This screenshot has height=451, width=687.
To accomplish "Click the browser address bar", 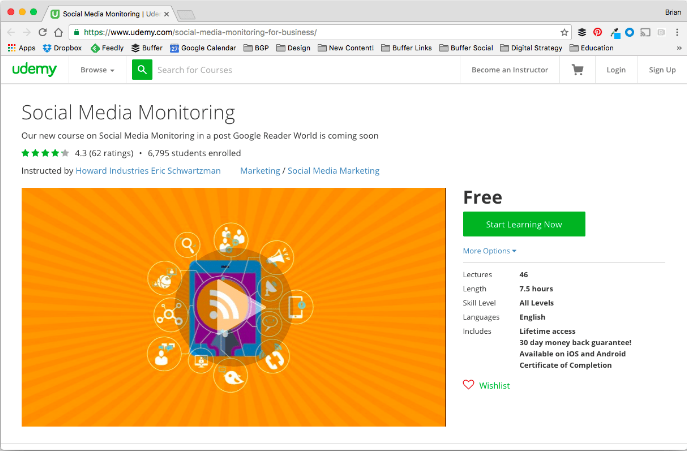I will (x=320, y=32).
